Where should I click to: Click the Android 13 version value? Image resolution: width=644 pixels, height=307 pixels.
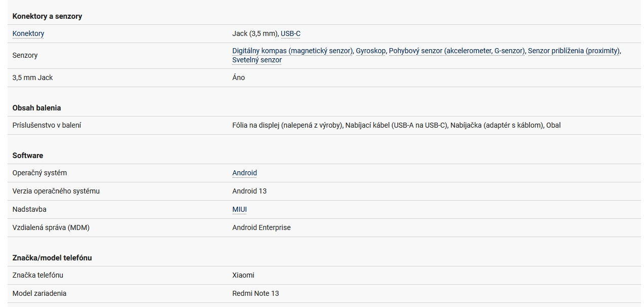pyautogui.click(x=249, y=191)
